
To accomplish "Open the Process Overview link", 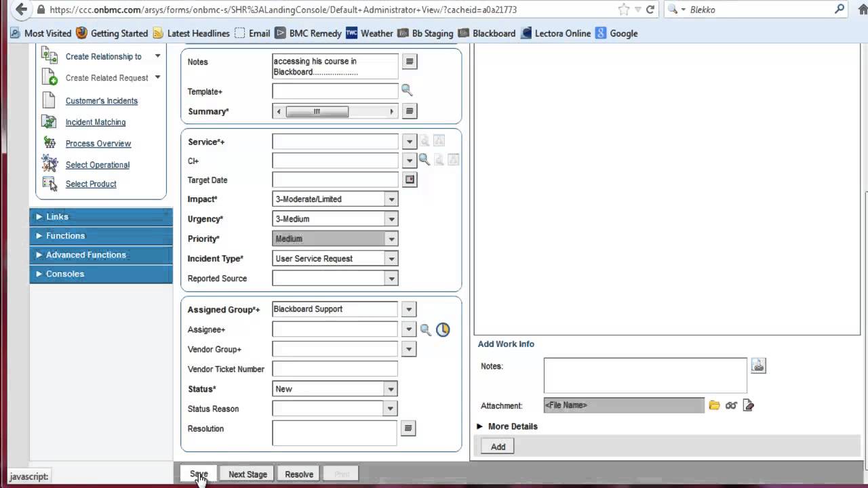I will 98,144.
